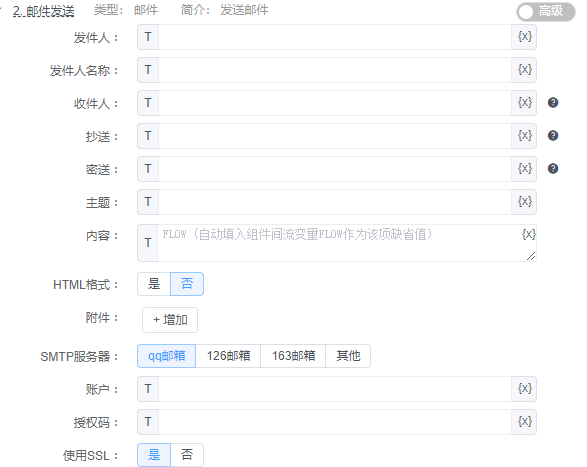587x467 pixels.
Task: Open help icon next to 抄送
Action: (x=553, y=136)
